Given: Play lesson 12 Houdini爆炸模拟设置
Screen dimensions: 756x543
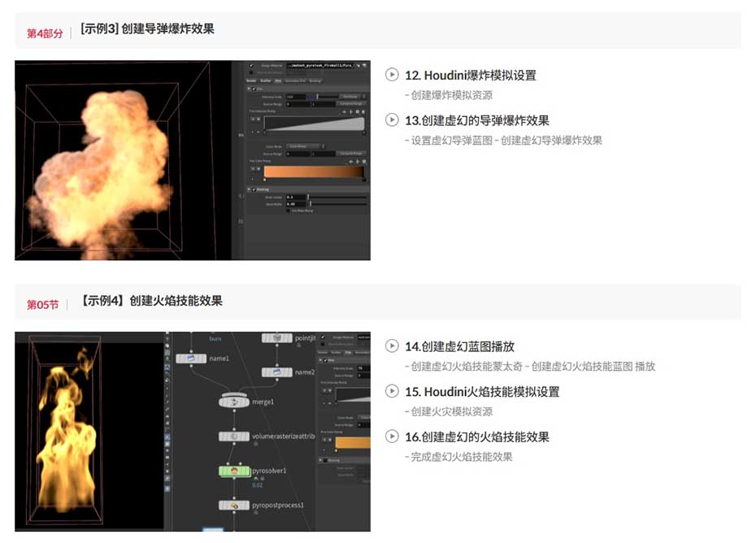Looking at the screenshot, I should [392, 75].
